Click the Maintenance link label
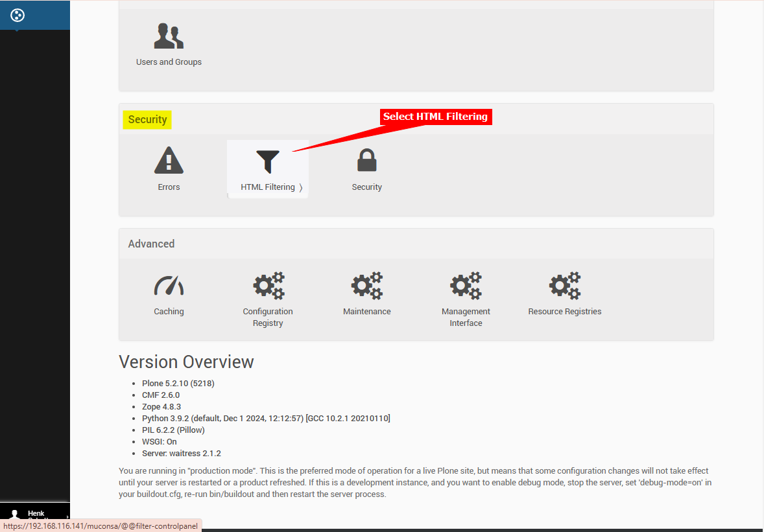This screenshot has width=764, height=532. 367,312
